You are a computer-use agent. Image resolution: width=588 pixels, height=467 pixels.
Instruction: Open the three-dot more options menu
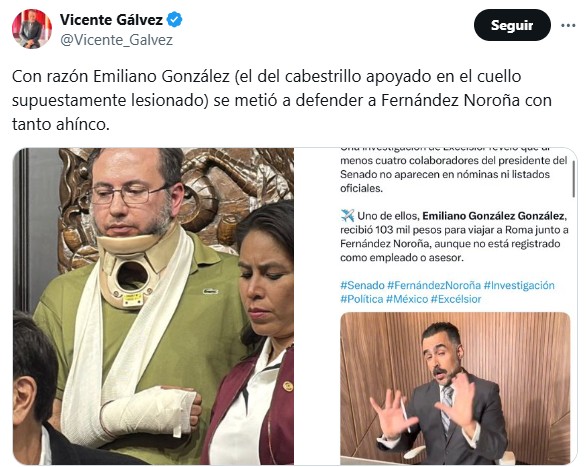click(x=568, y=26)
